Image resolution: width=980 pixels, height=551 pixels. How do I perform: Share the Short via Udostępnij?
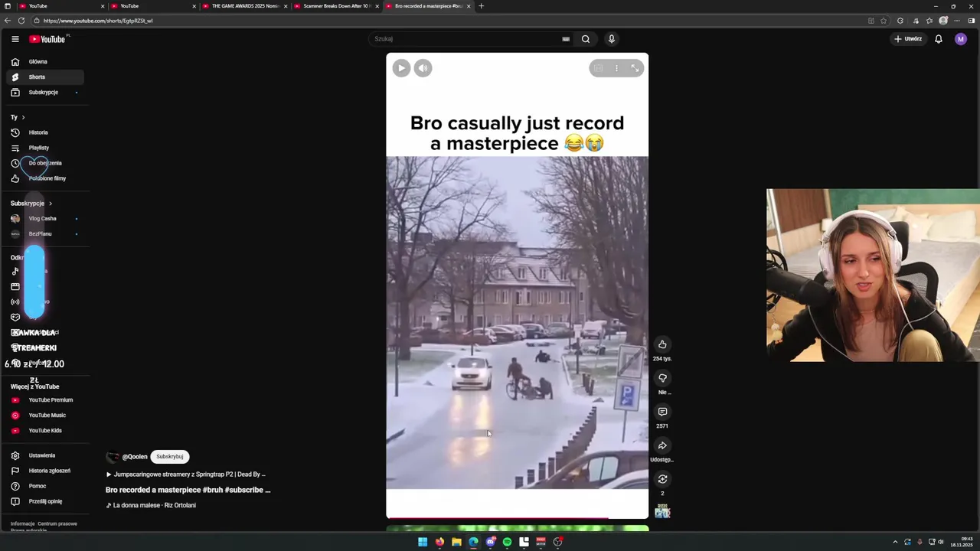(662, 445)
